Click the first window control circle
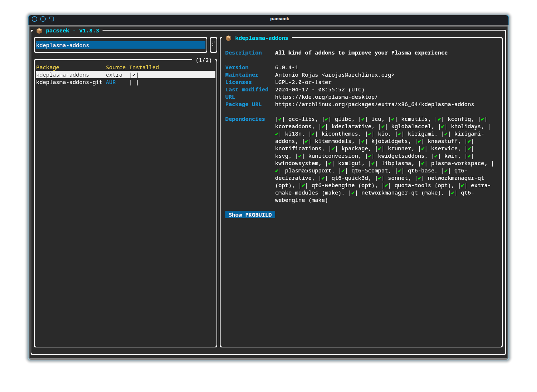 [35, 19]
